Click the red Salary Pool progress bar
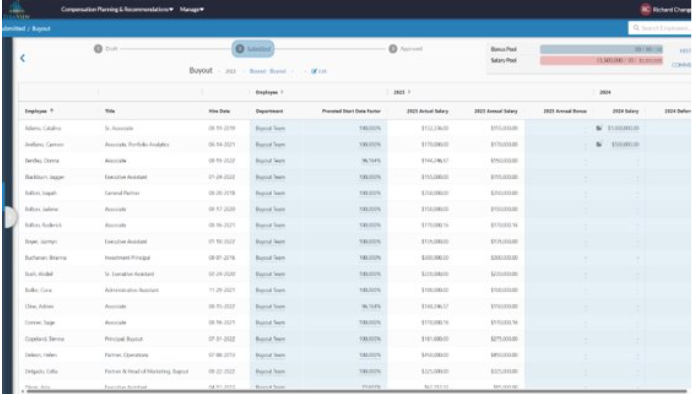 click(601, 60)
